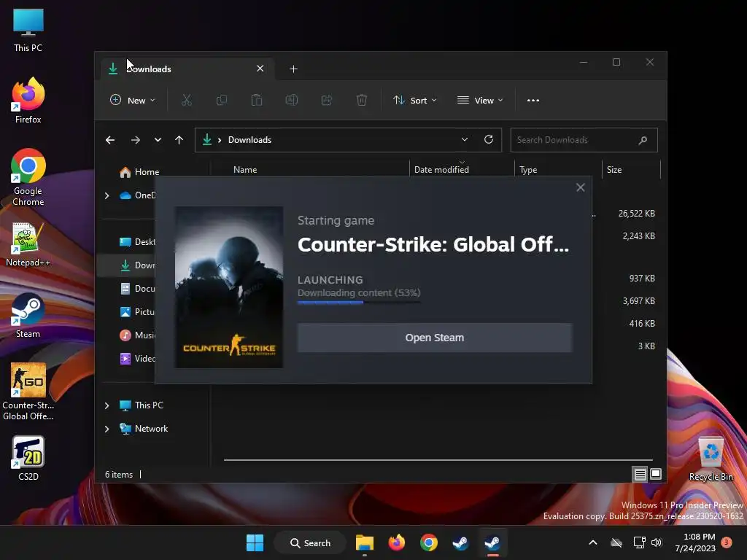Refresh the Downloads folder view

click(488, 139)
